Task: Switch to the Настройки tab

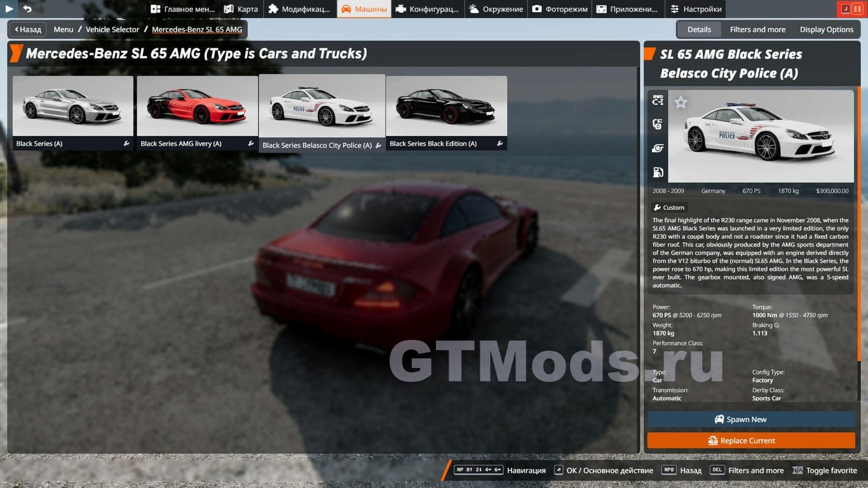Action: (695, 9)
